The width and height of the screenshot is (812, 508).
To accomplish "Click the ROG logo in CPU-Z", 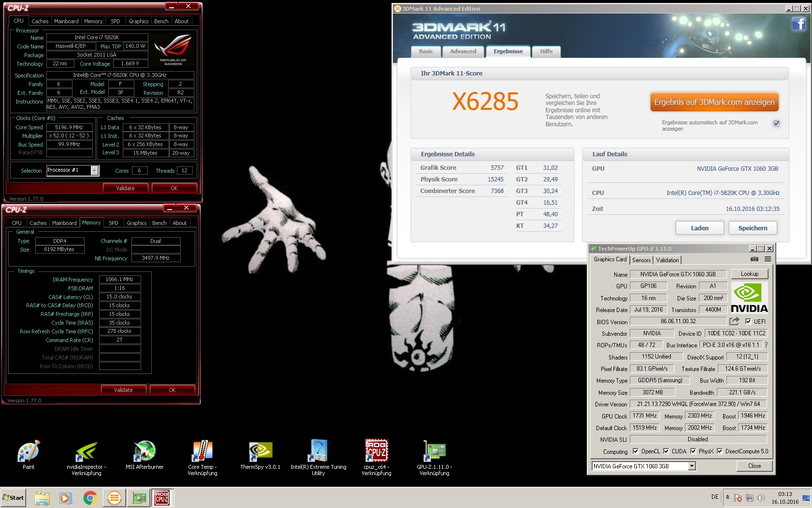I will pos(173,49).
